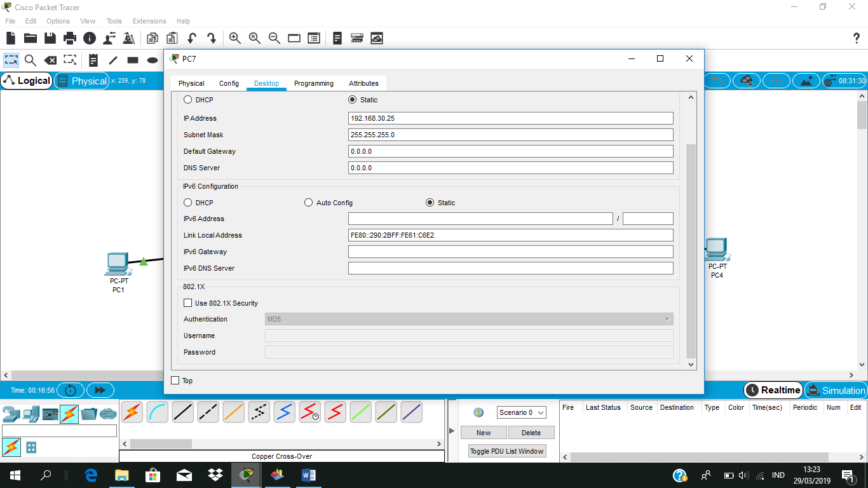Click the New scenario button

coord(484,433)
